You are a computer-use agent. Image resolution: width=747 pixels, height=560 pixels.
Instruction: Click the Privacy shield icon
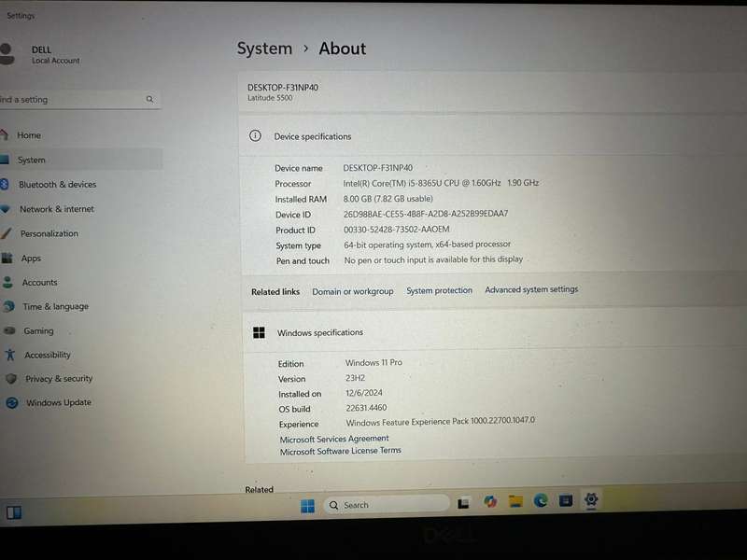(x=11, y=379)
